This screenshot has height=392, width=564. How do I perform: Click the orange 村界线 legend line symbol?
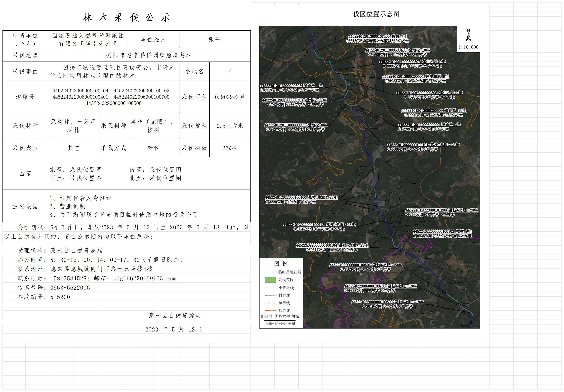(x=270, y=295)
